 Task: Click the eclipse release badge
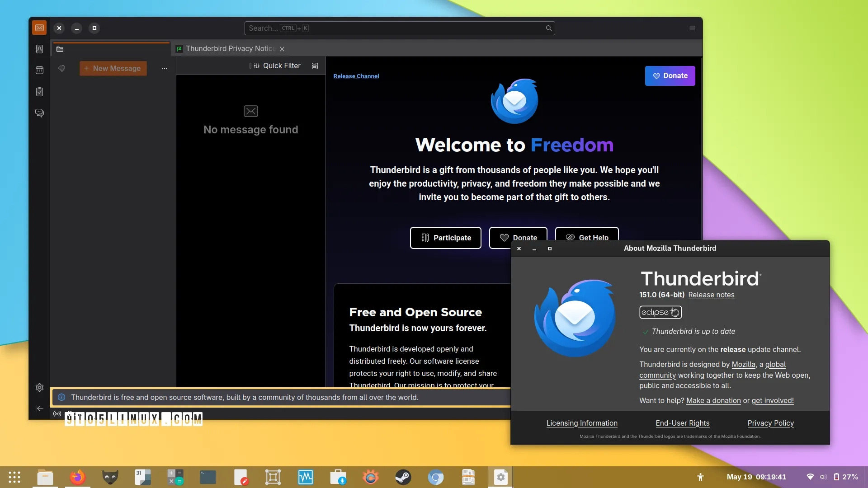[660, 312]
